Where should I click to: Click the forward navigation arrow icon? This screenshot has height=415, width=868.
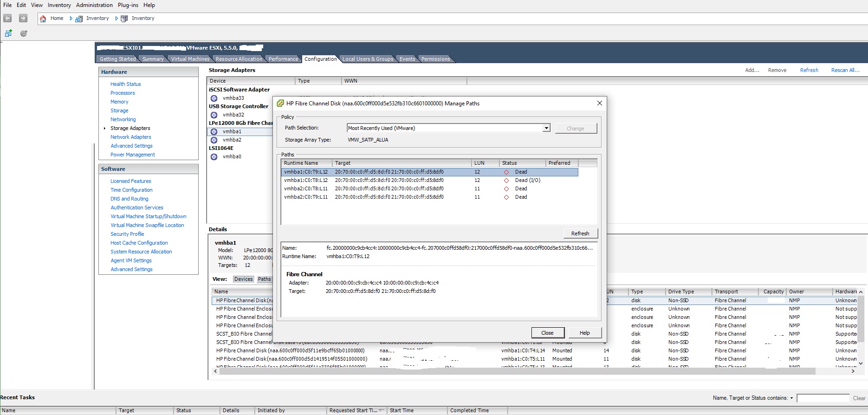point(23,18)
